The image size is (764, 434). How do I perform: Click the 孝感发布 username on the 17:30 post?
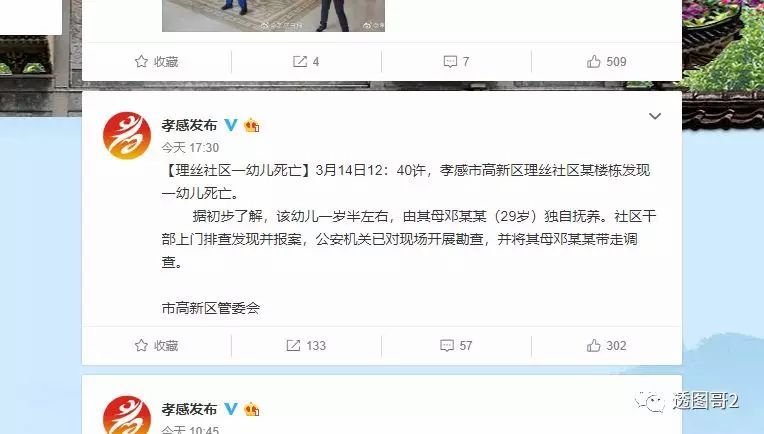pyautogui.click(x=189, y=125)
